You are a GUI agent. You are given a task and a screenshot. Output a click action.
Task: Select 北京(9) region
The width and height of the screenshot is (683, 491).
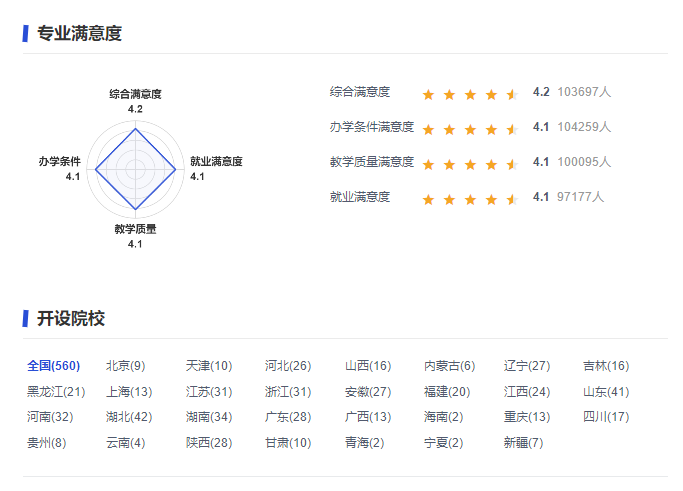[x=125, y=366]
